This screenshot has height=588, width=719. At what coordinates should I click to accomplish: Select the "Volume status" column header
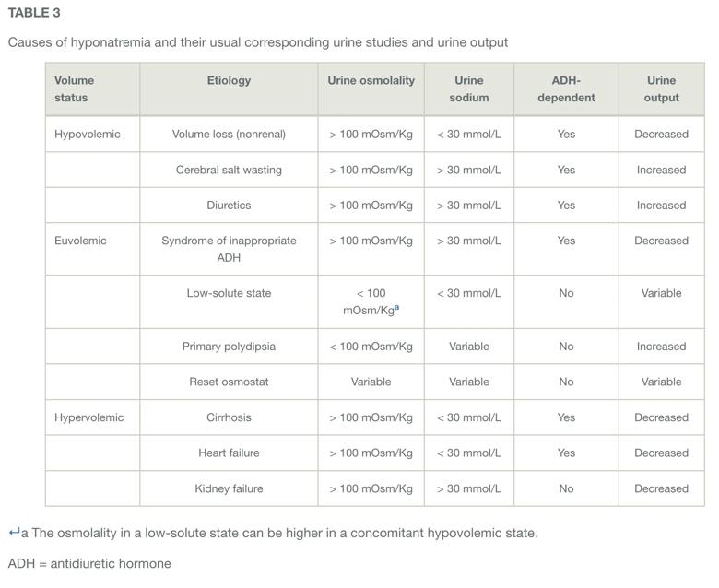coord(74,88)
